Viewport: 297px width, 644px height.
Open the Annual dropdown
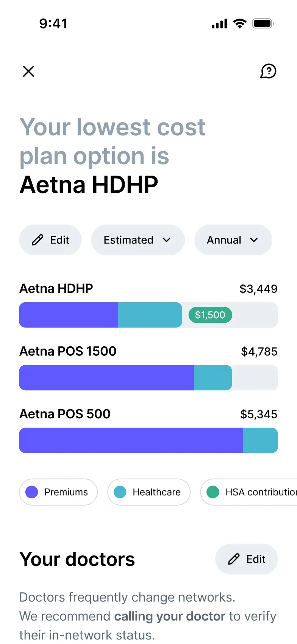233,240
